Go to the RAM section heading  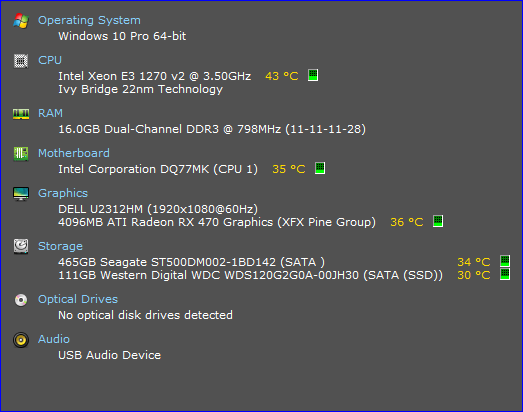[50, 113]
